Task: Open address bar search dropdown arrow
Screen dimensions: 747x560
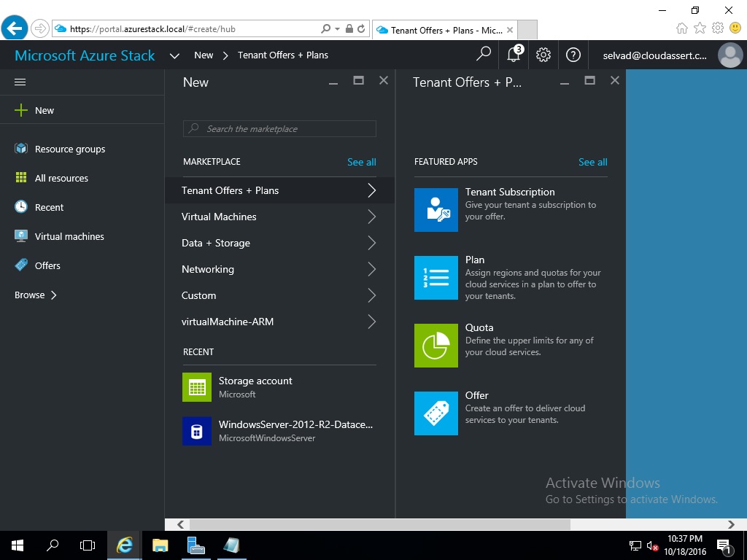Action: tap(337, 28)
